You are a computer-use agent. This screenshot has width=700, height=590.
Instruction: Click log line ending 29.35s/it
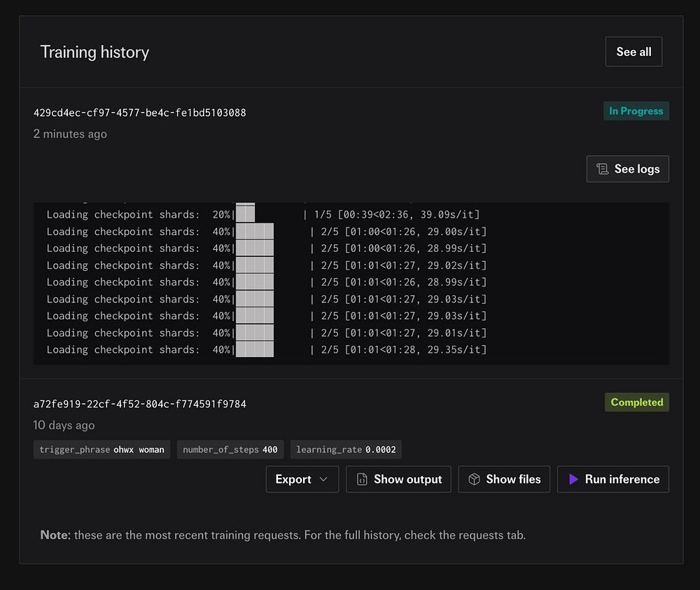pyautogui.click(x=267, y=349)
